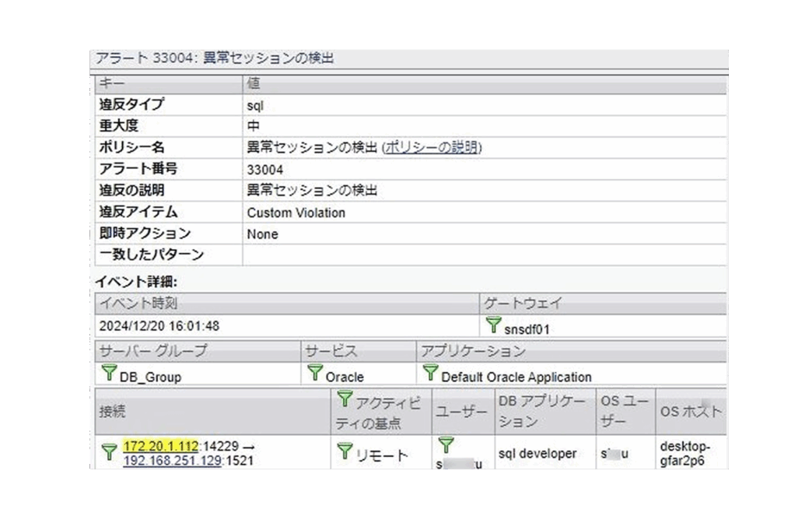Click the イベント時刻 column header
This screenshot has height=520, width=812.
[x=138, y=304]
